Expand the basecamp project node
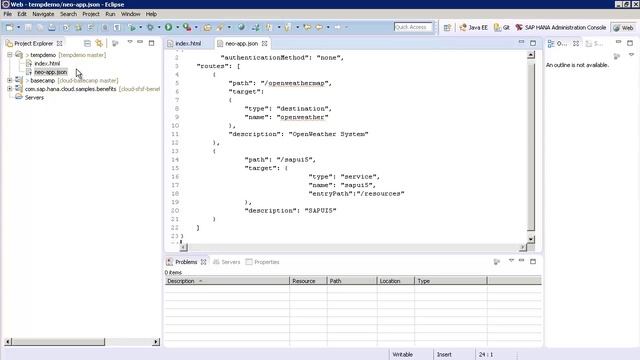 (x=9, y=80)
